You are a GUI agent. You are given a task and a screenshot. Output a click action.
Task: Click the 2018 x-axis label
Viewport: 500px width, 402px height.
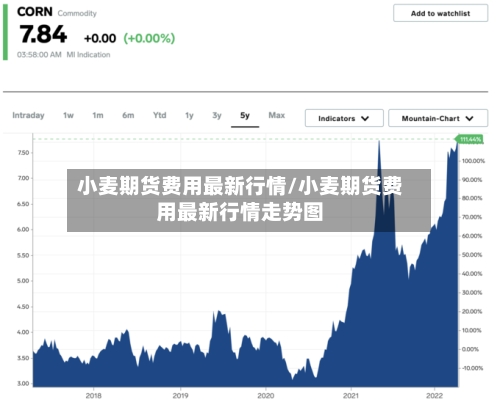click(x=93, y=395)
